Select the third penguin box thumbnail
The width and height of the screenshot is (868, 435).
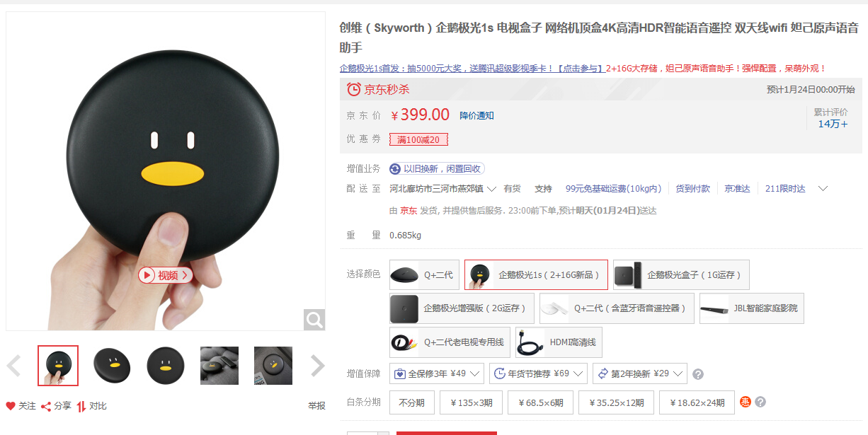coord(166,366)
